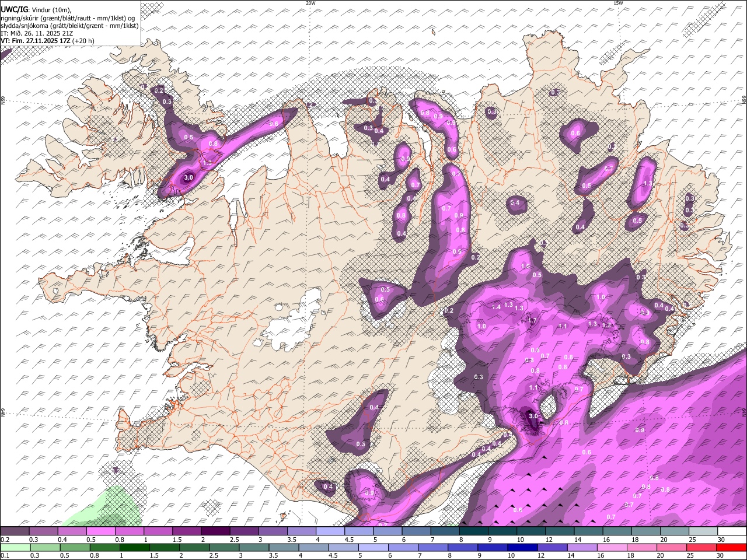Click bottom legend swatch between 25 and 30
This screenshot has width=747, height=560.
(x=700, y=547)
